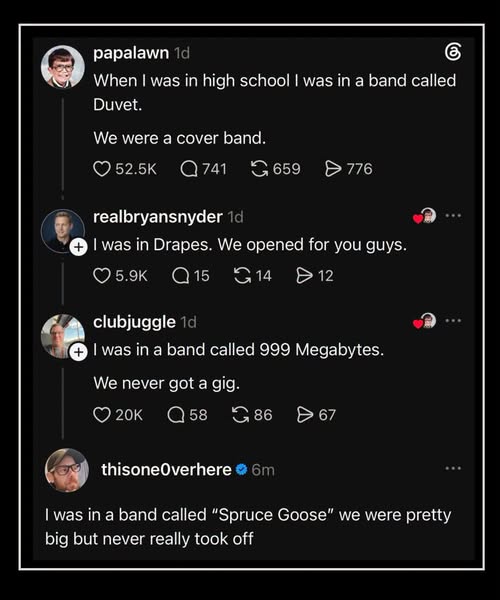Open more options on thisone0verhere's post
The width and height of the screenshot is (500, 600).
(453, 468)
